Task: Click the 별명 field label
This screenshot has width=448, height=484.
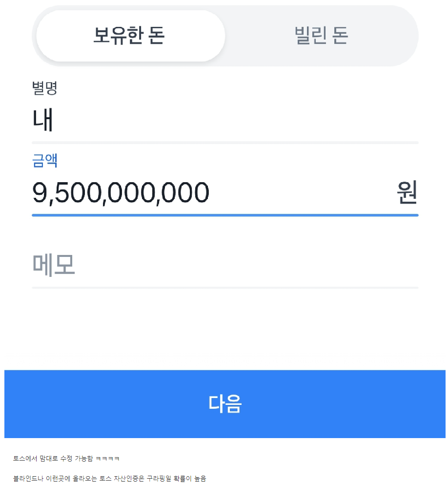Action: pos(45,88)
